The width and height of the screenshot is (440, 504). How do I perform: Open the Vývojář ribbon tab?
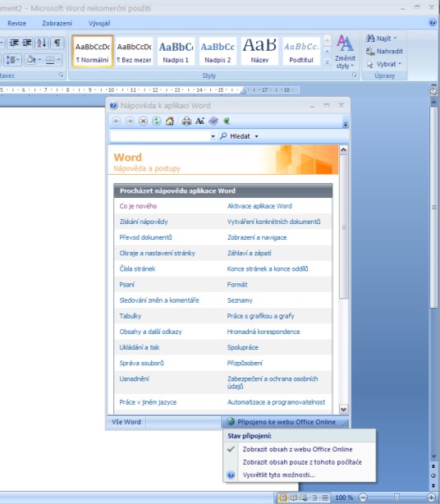[99, 23]
